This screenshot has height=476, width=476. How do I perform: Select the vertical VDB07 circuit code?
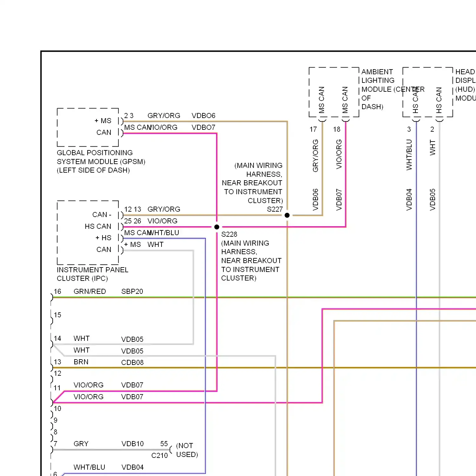pyautogui.click(x=339, y=200)
